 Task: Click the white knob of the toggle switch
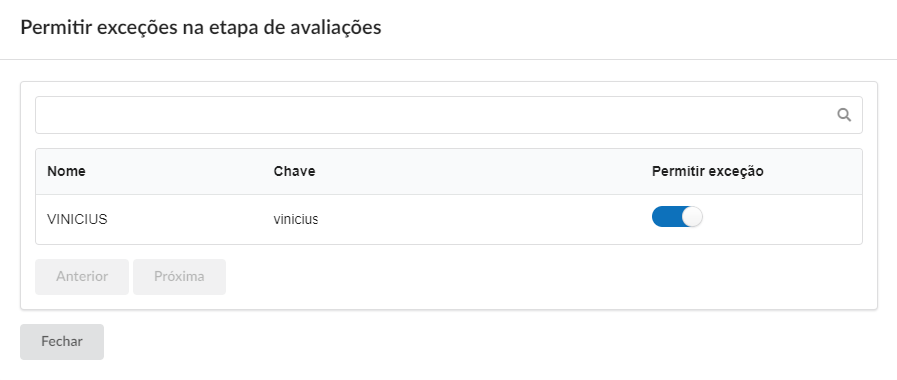coord(692,217)
